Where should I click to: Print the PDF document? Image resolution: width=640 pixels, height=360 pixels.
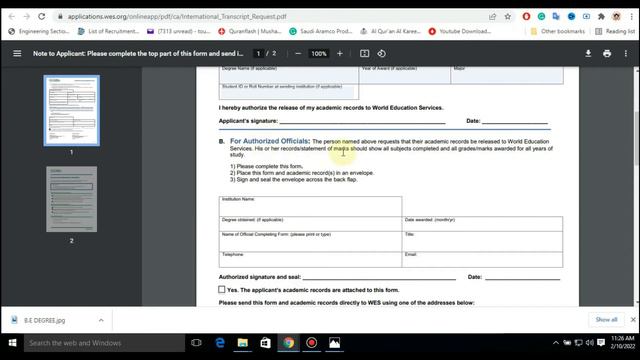tap(607, 53)
